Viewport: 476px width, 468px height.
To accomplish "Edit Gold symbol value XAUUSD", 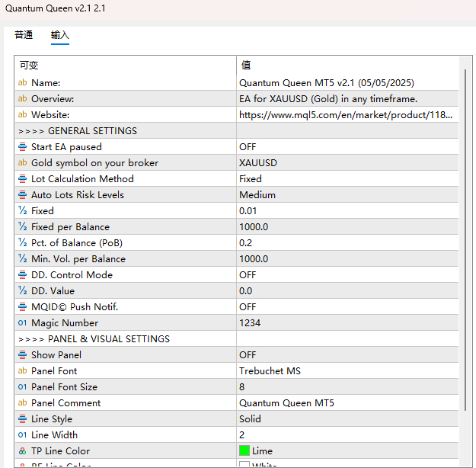I will [x=347, y=162].
